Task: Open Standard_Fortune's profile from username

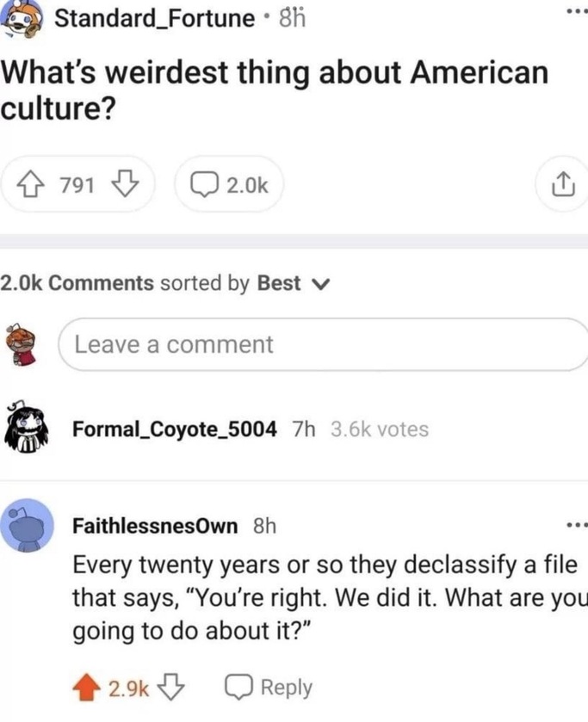Action: pyautogui.click(x=154, y=18)
